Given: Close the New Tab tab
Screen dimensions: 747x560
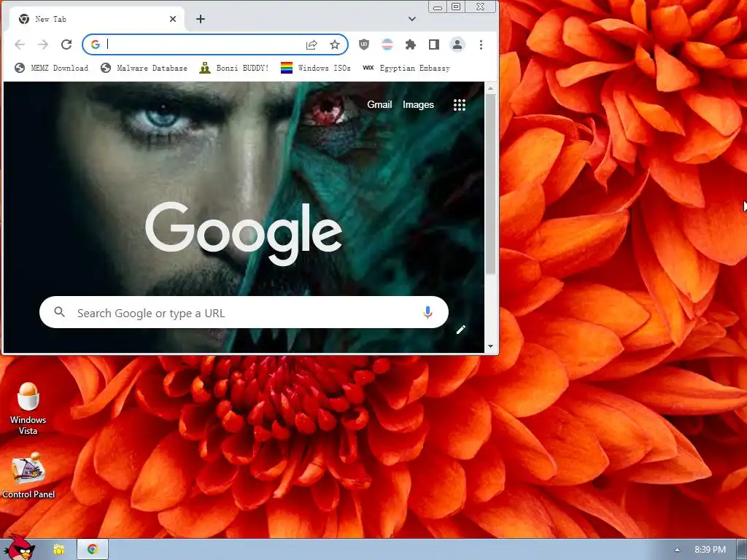Looking at the screenshot, I should coord(173,19).
